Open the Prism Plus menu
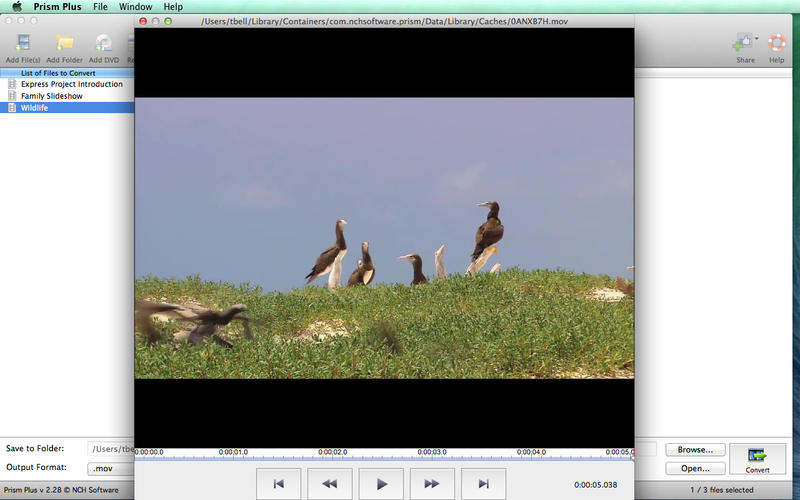This screenshot has width=800, height=500. pos(58,7)
